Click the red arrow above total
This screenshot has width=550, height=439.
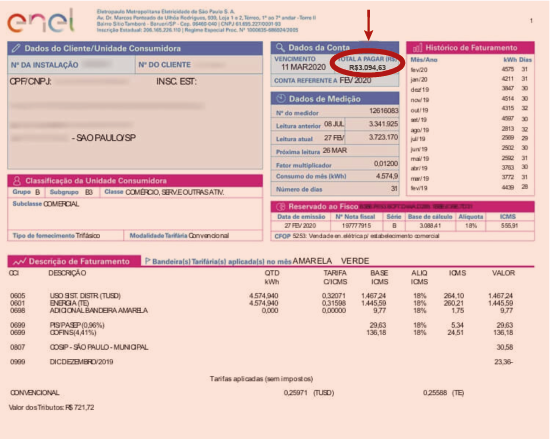(368, 25)
